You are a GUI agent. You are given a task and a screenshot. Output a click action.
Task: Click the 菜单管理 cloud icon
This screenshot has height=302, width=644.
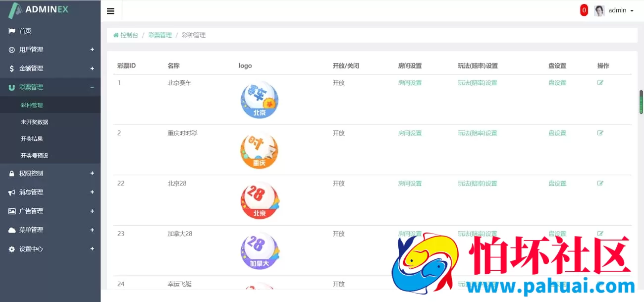tap(12, 230)
